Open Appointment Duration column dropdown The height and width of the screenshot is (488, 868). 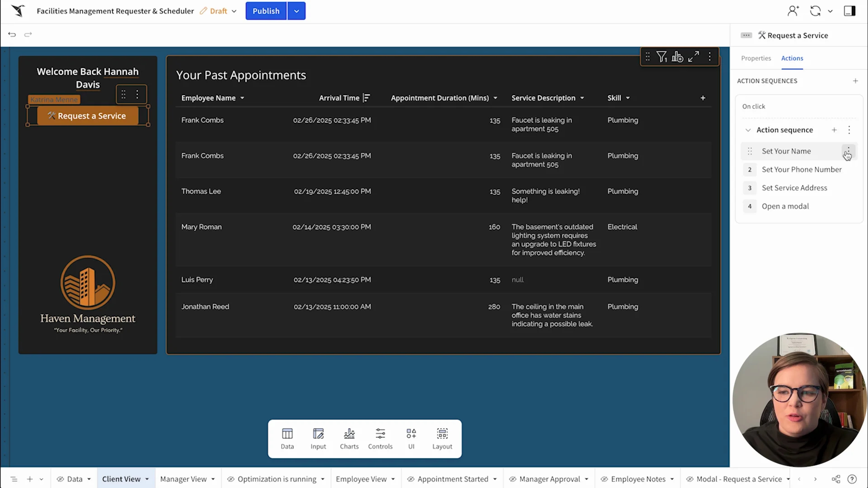pos(495,98)
